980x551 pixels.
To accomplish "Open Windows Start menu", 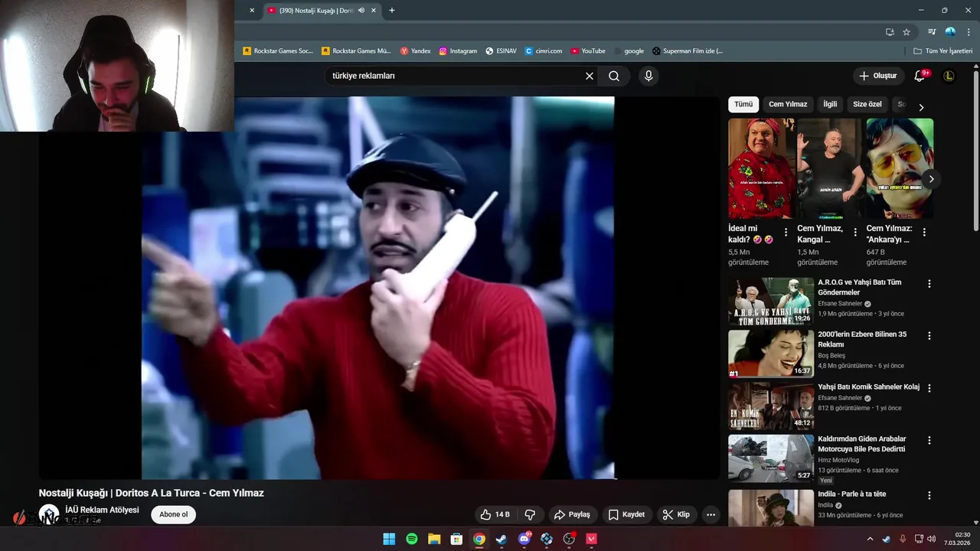I will point(389,539).
